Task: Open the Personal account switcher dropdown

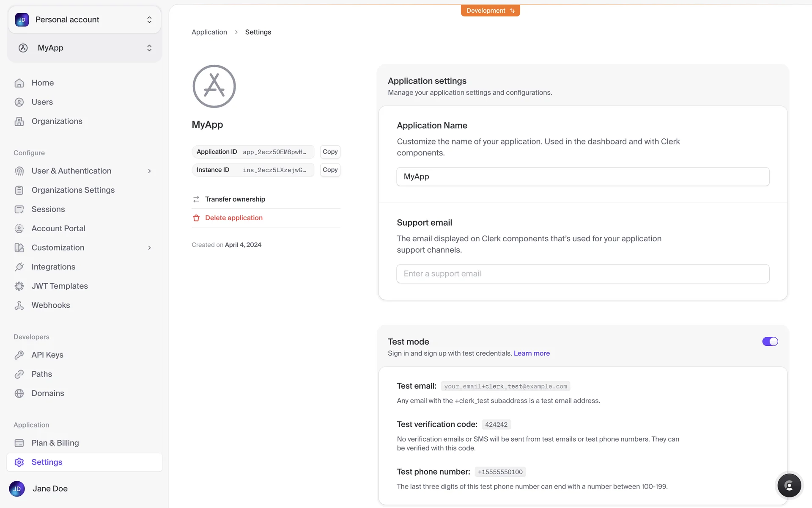Action: (x=85, y=20)
